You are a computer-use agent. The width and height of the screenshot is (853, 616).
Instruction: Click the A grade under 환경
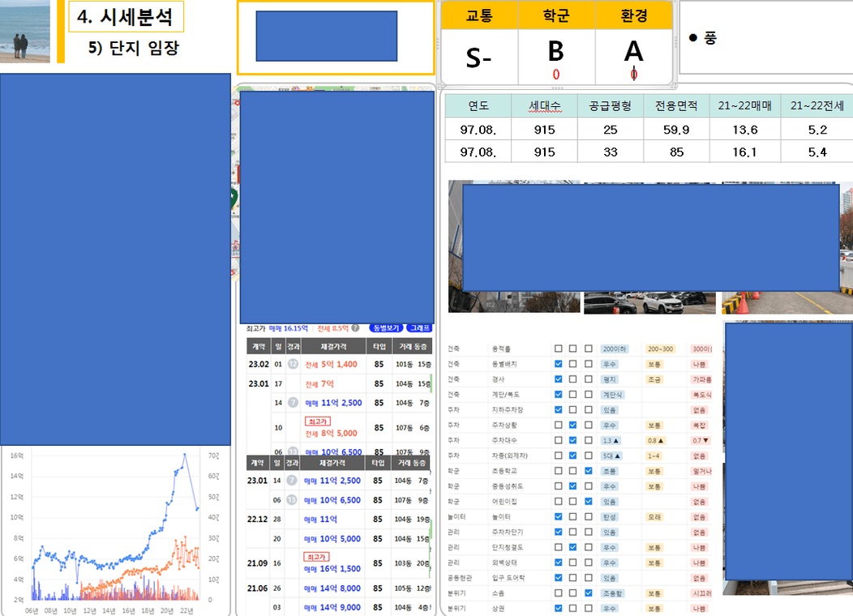[634, 52]
